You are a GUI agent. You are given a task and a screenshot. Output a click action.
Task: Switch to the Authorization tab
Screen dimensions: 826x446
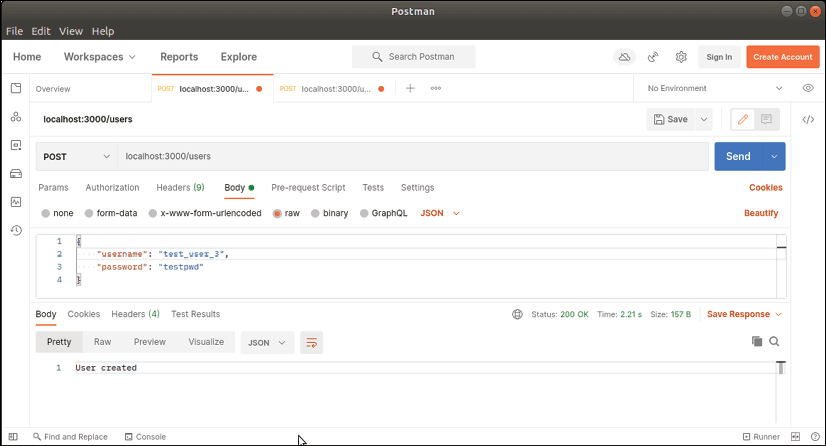click(x=112, y=187)
